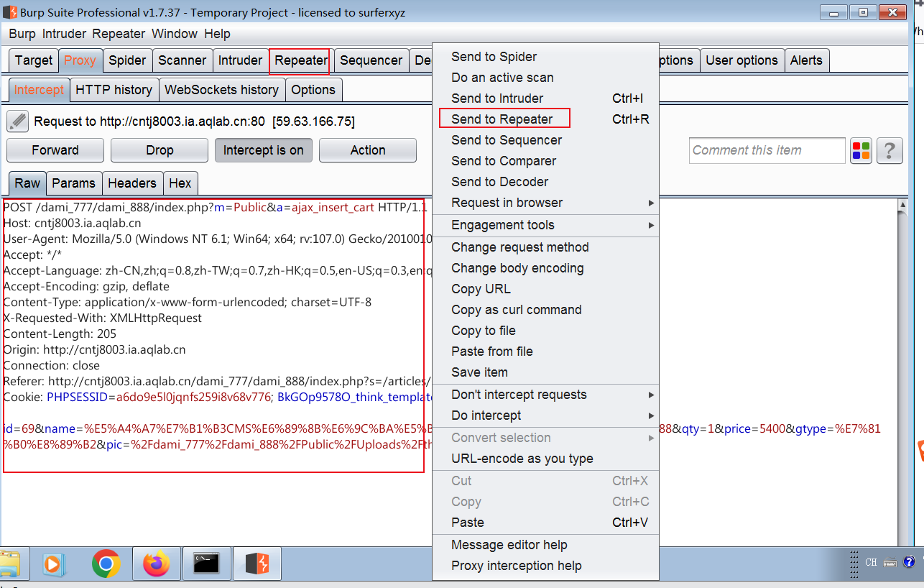Open the HTTP history sub-tab
The height and width of the screenshot is (588, 924).
[x=114, y=90]
